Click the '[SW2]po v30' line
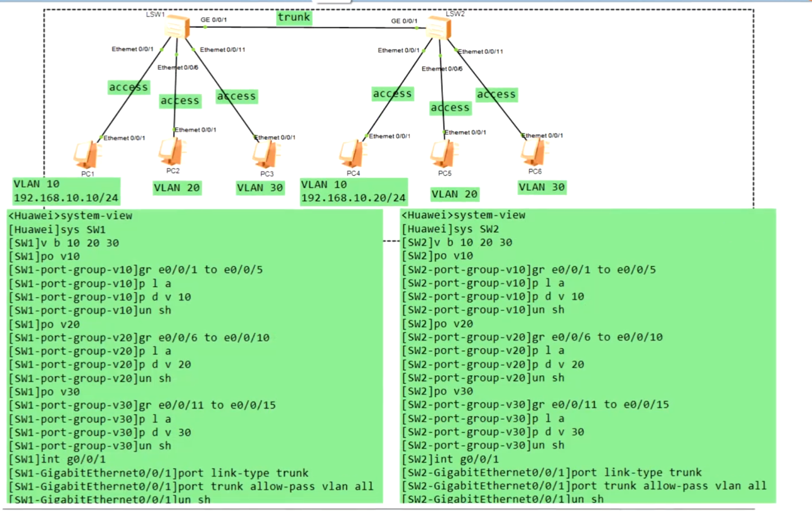This screenshot has height=511, width=812. (x=438, y=391)
